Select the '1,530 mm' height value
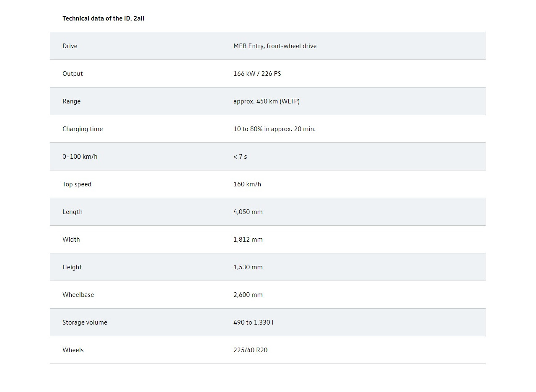 [248, 267]
